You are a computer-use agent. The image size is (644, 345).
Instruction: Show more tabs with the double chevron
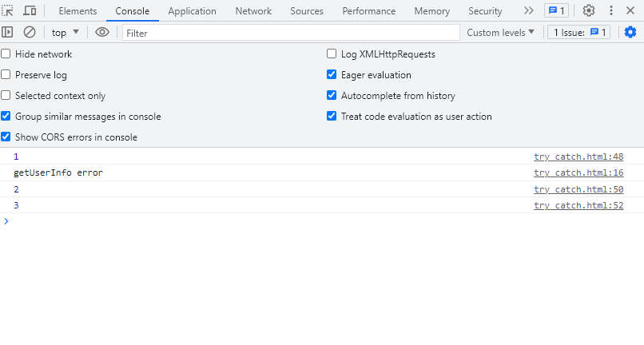tap(528, 11)
